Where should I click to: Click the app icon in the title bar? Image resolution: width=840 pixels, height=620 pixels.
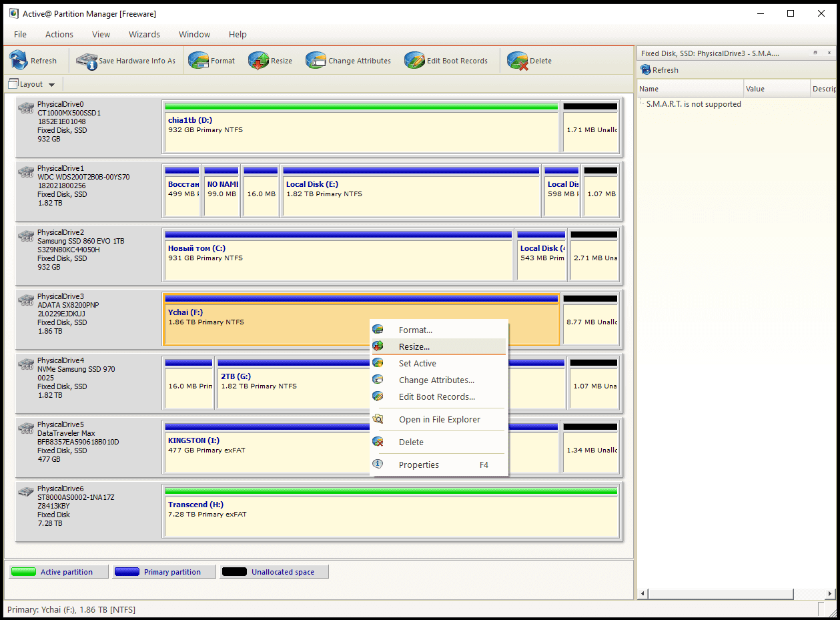14,14
